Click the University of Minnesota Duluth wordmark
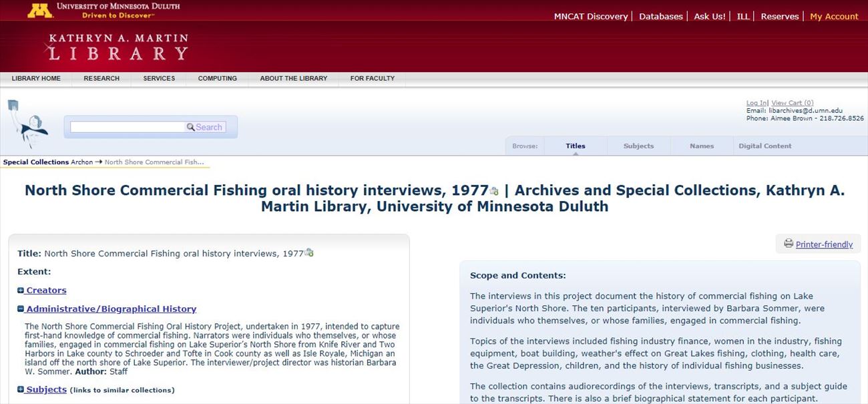Viewport: 868px width, 404px height. click(118, 6)
